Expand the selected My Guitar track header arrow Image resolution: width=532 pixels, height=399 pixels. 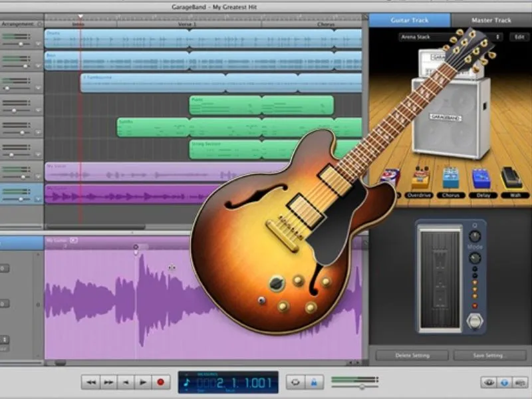tap(38, 199)
